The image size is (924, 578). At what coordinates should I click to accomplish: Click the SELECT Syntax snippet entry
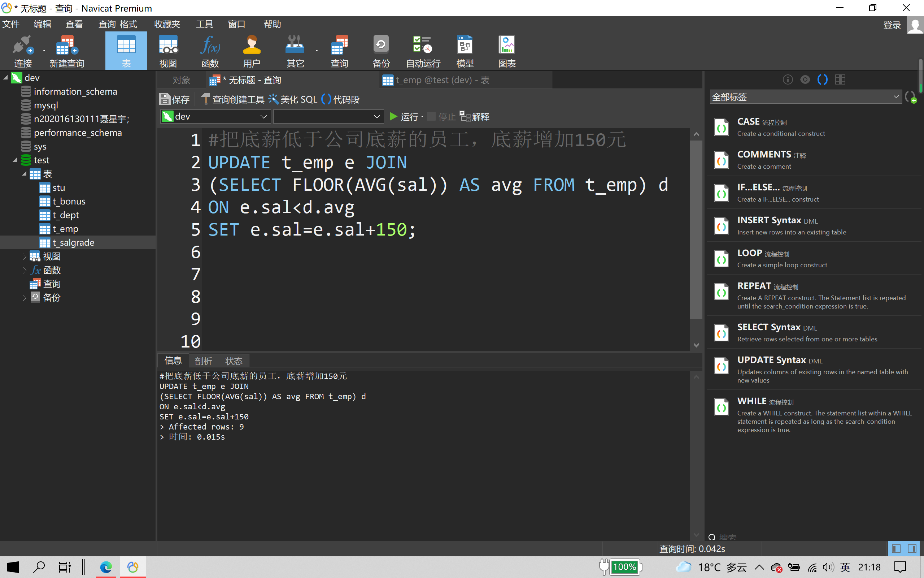tap(814, 333)
